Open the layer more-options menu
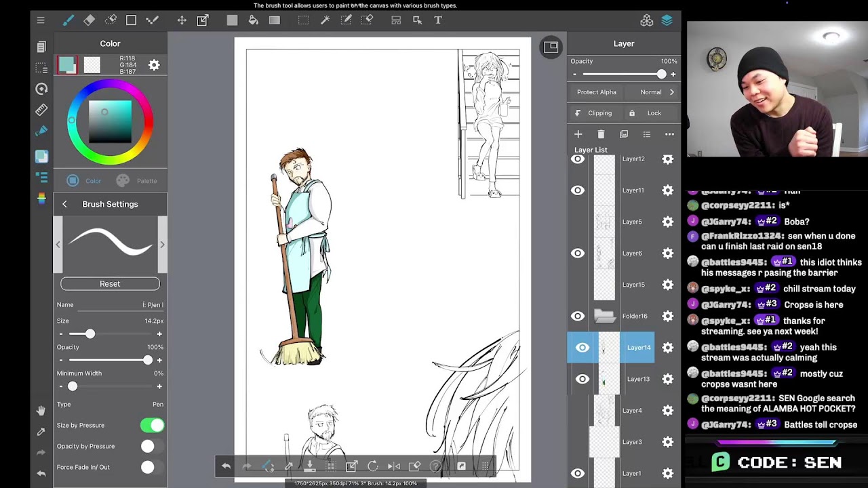The image size is (868, 488). pyautogui.click(x=669, y=134)
